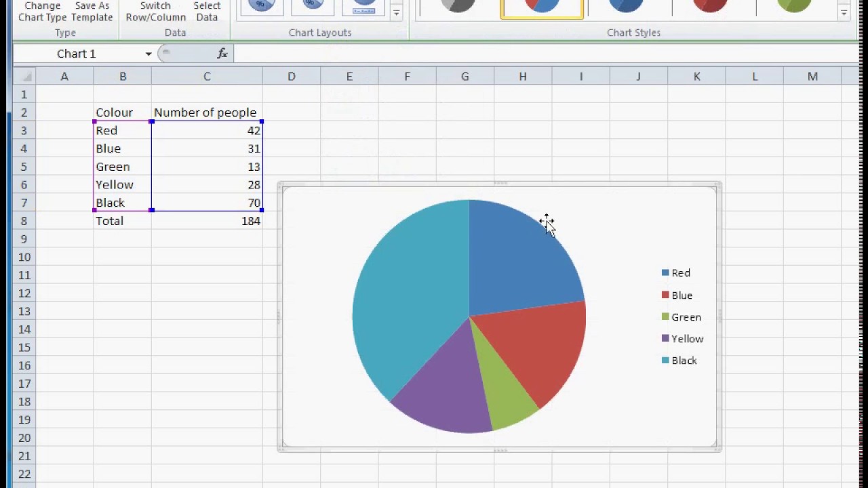Select row 1 header
The height and width of the screenshot is (488, 868).
[24, 94]
